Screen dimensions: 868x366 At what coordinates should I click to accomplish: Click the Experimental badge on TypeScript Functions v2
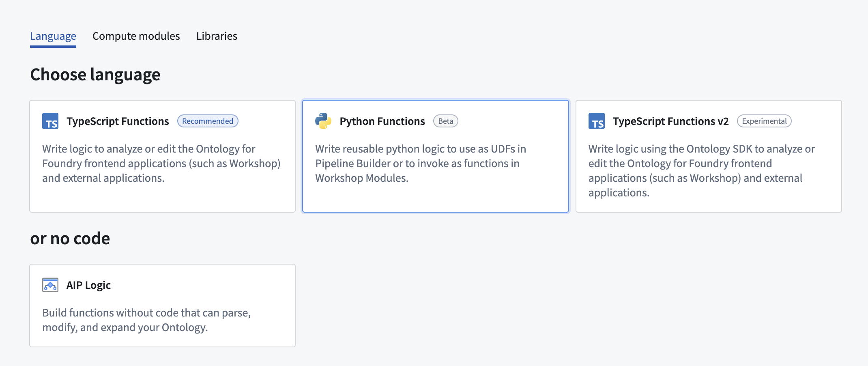(x=764, y=121)
